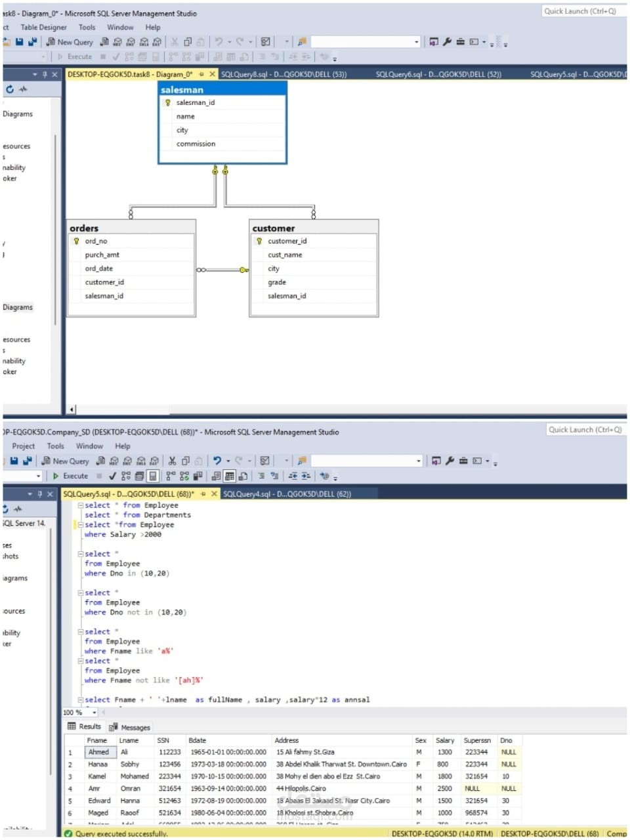Click Comment out selected lines icon

[x=261, y=476]
